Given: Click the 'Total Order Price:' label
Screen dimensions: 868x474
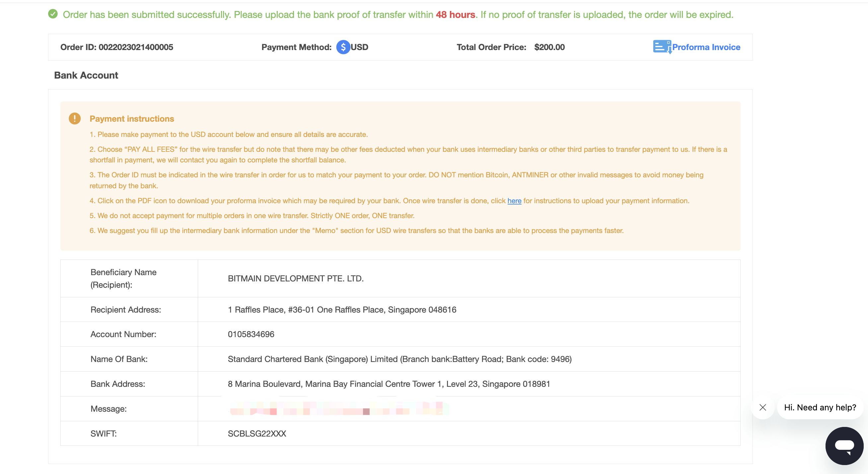Looking at the screenshot, I should coord(491,47).
